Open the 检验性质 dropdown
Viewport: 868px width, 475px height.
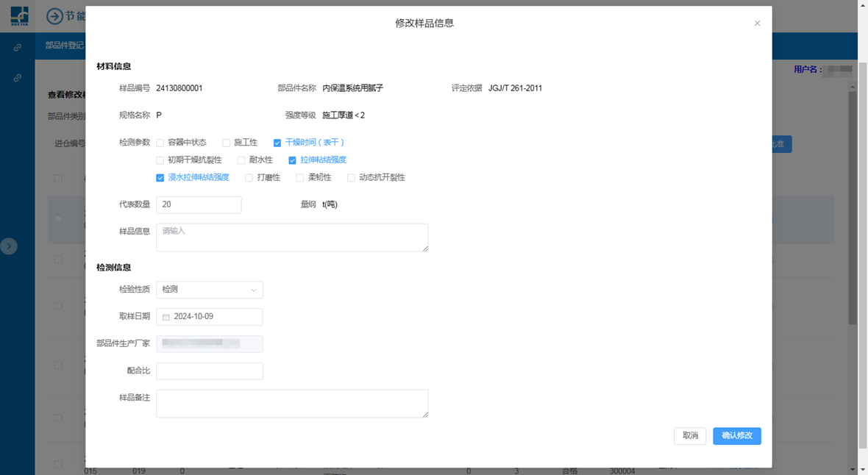tap(210, 290)
